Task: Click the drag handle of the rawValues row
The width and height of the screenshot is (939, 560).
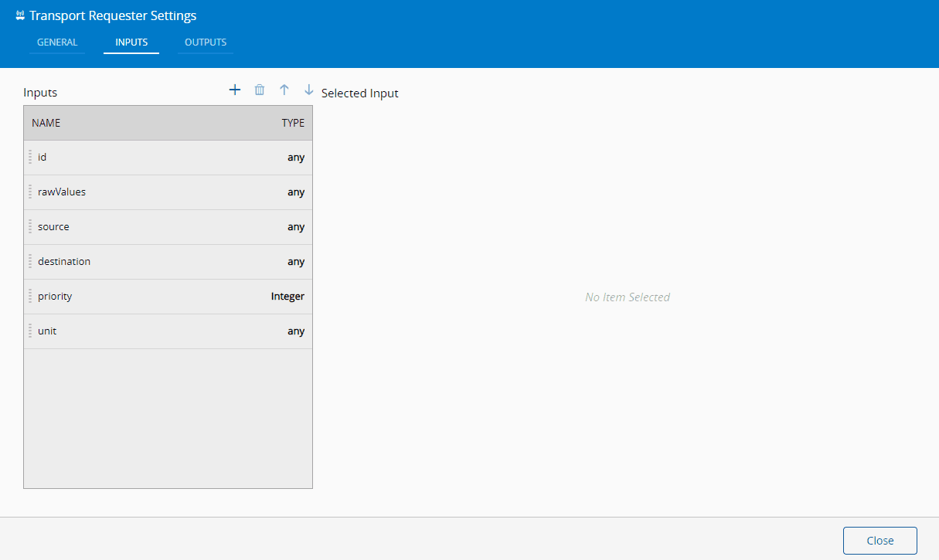Action: pyautogui.click(x=30, y=192)
